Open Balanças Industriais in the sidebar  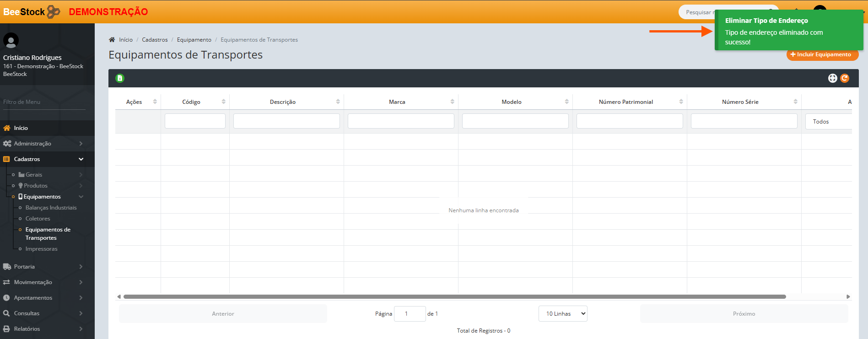pyautogui.click(x=51, y=208)
